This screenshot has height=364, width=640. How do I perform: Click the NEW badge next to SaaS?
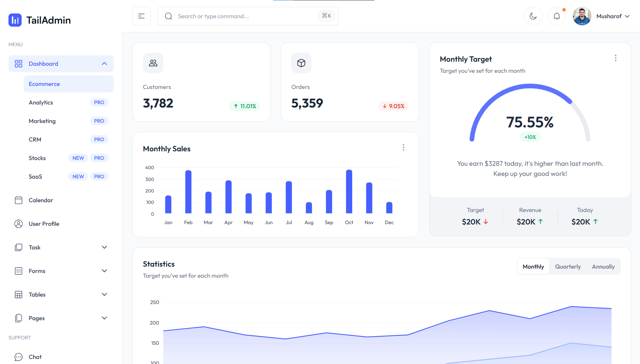78,177
